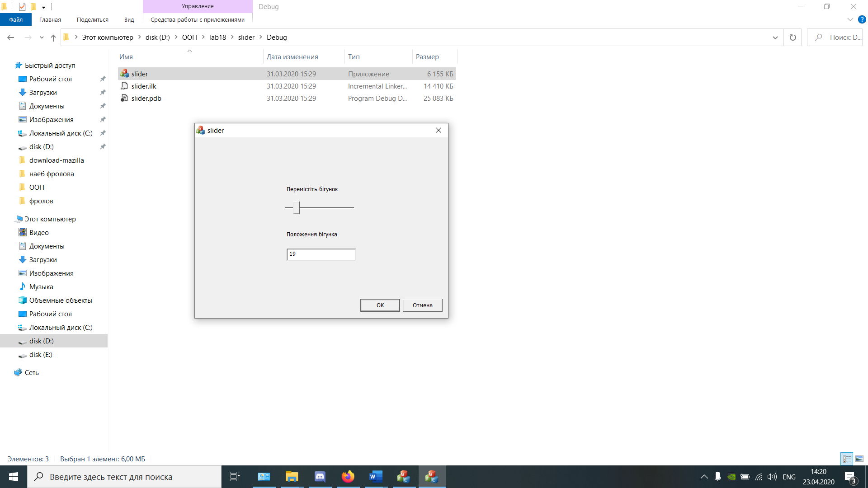The width and height of the screenshot is (868, 488).
Task: Switch to details view layout icon
Action: (x=847, y=459)
